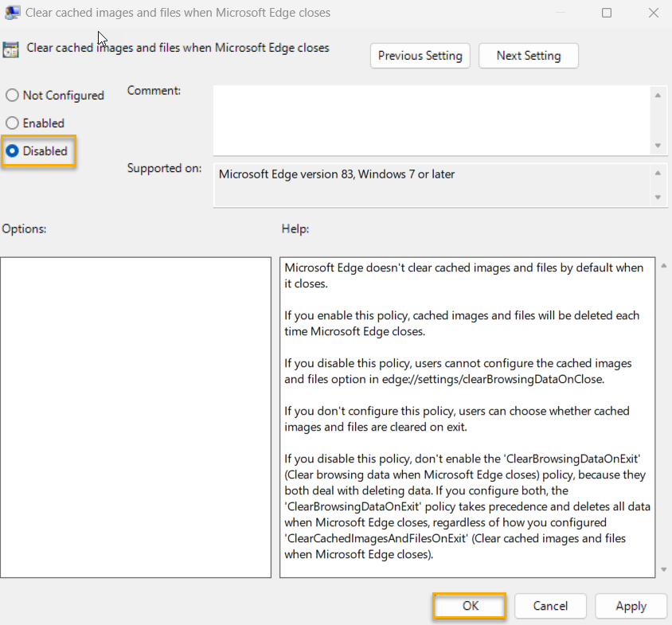This screenshot has width=672, height=625.
Task: Click the setting icon beside the policy heading
Action: pos(11,49)
